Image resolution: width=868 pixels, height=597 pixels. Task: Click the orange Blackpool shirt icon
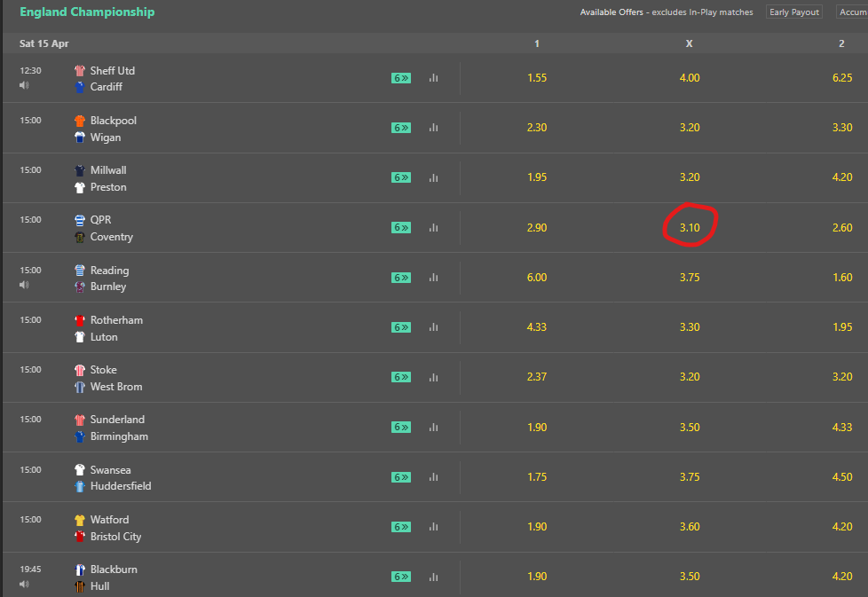click(x=80, y=121)
